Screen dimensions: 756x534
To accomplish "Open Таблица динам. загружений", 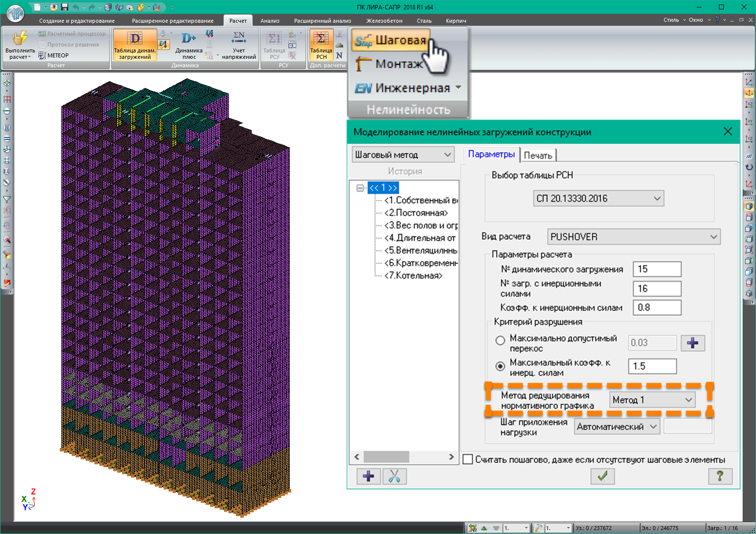I will coord(134,44).
